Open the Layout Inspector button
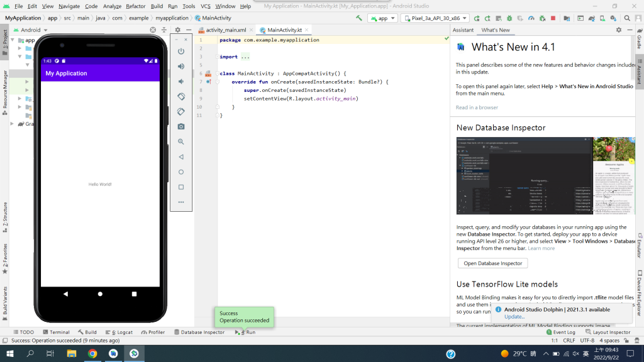Viewport: 644px width, 362px height. (608, 332)
